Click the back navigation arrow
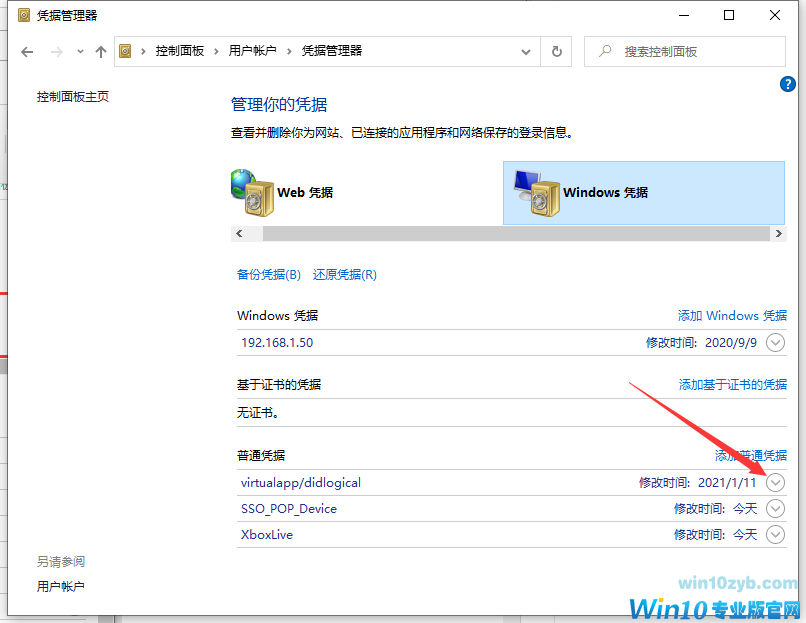Screen dimensions: 806x623 click(27, 51)
